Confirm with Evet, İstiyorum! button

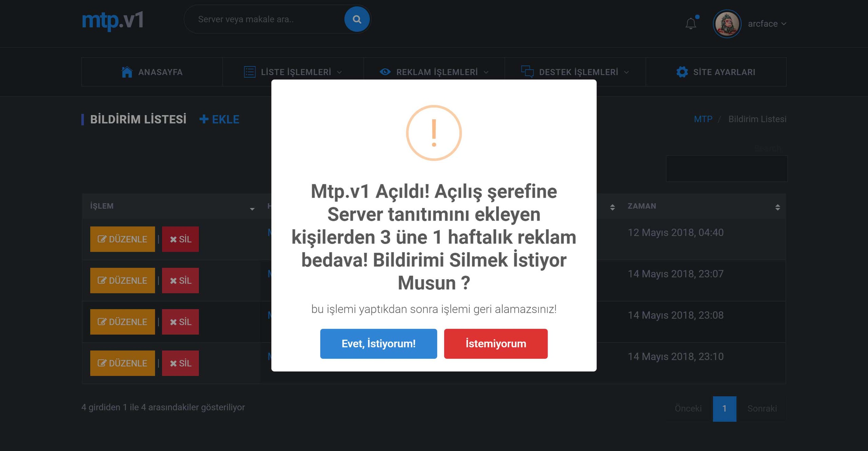click(x=378, y=344)
